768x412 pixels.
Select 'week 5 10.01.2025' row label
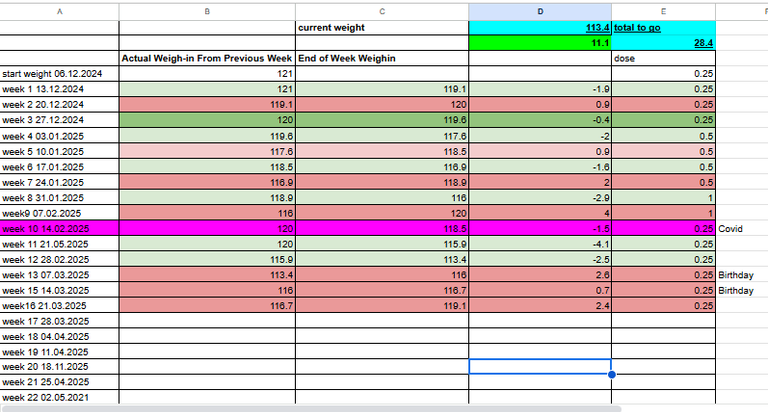click(59, 151)
